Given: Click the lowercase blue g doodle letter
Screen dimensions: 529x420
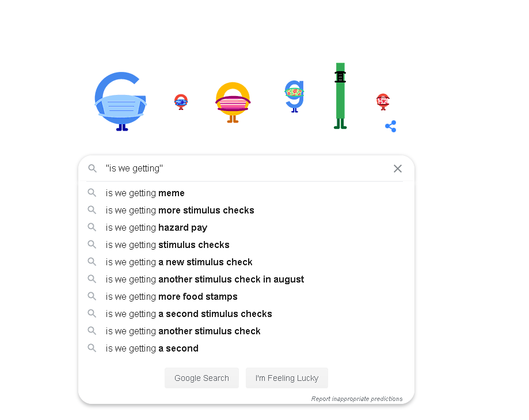Looking at the screenshot, I should point(294,95).
